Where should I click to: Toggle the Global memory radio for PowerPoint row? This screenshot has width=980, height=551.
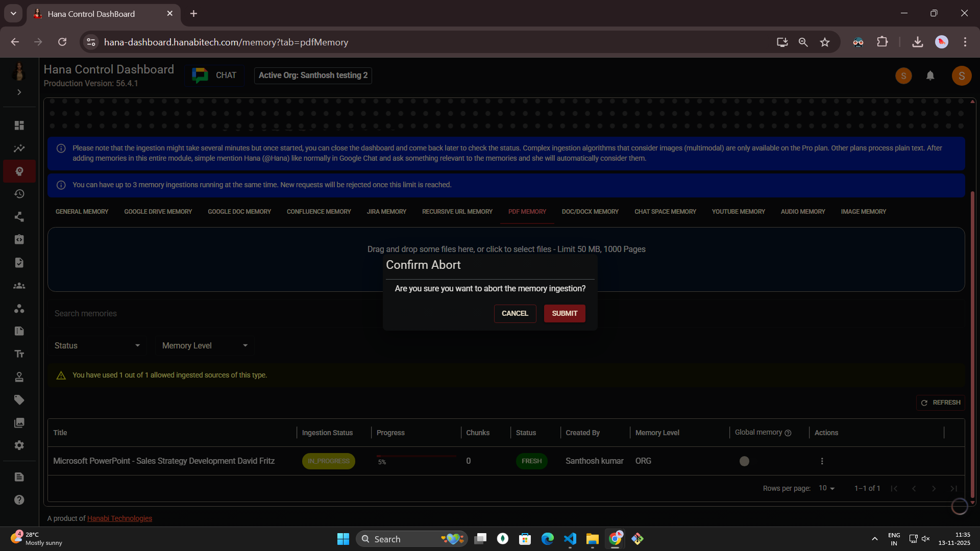[744, 461]
